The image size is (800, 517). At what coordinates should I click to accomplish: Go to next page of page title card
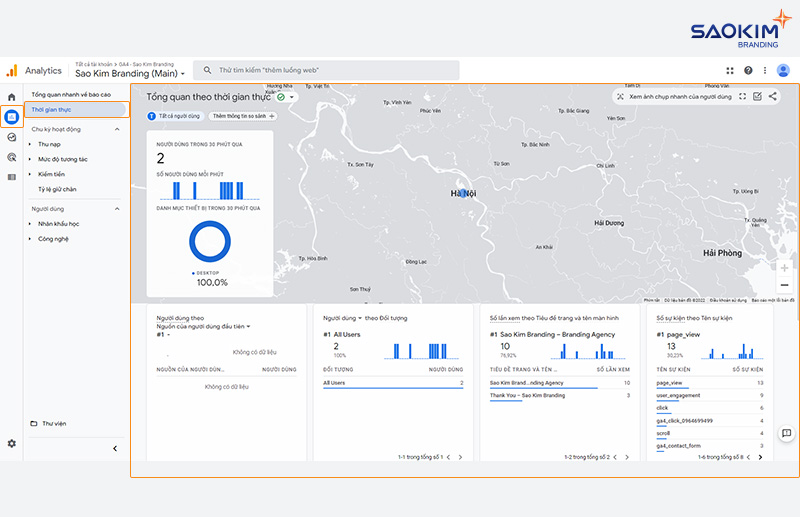point(627,457)
